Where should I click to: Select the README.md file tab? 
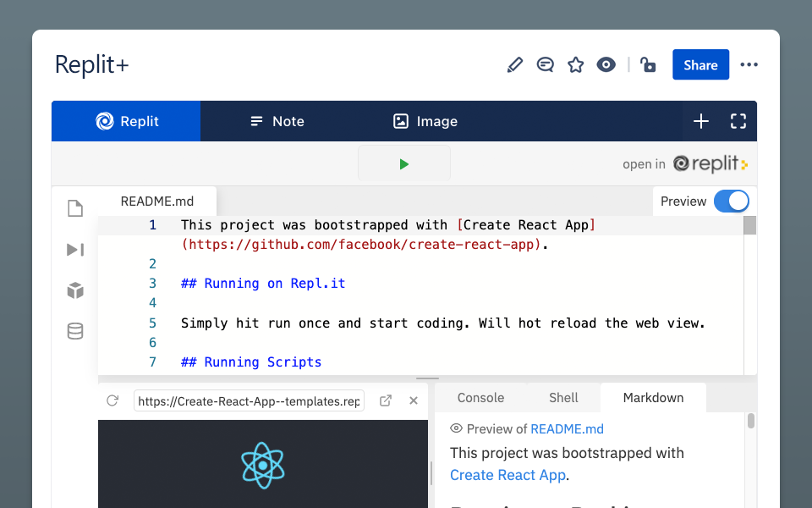click(157, 202)
